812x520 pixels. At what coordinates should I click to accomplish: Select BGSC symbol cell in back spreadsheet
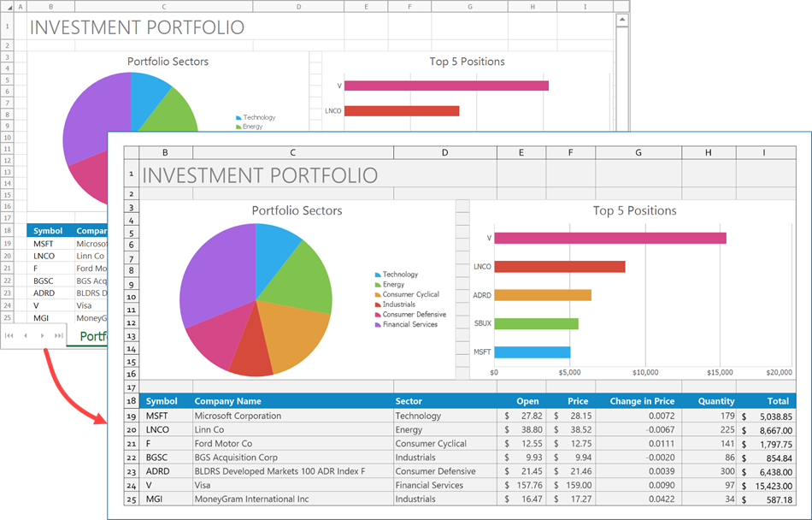pyautogui.click(x=50, y=281)
